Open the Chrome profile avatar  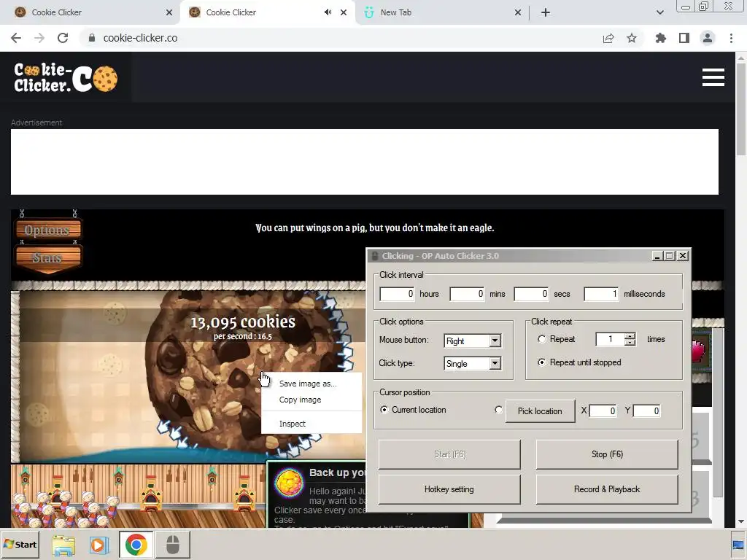pyautogui.click(x=708, y=38)
